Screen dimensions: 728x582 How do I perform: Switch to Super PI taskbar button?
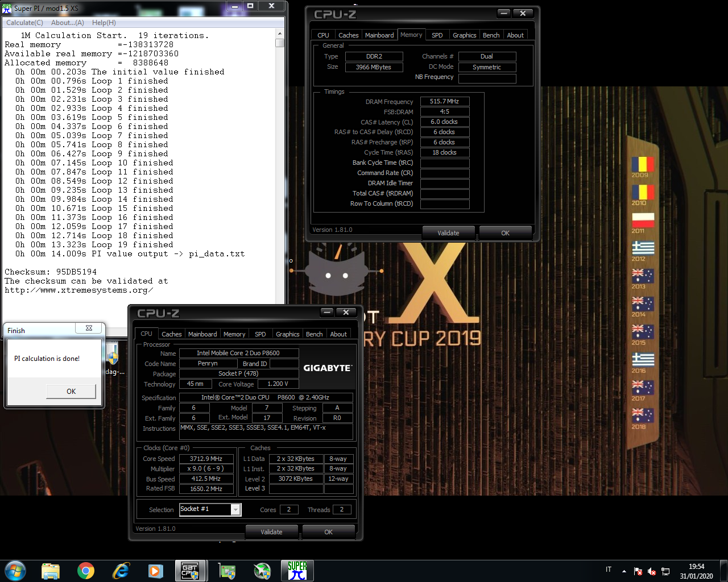click(297, 570)
